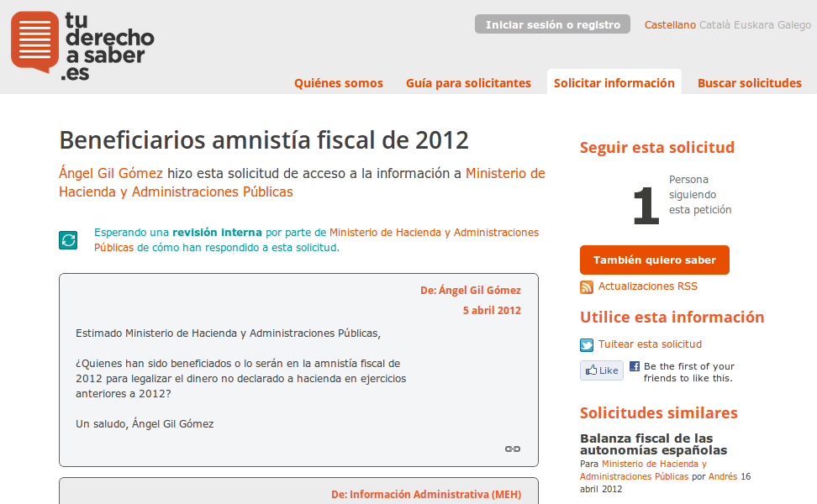817x504 pixels.
Task: Open Actualizaciones RSS link
Action: (x=647, y=286)
